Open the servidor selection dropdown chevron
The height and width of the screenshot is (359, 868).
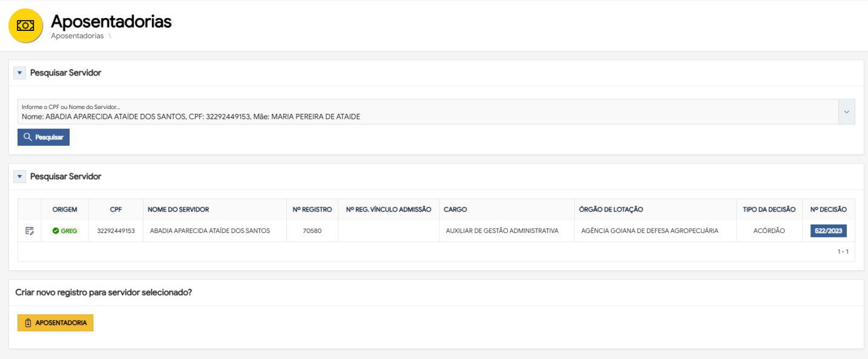click(x=846, y=112)
